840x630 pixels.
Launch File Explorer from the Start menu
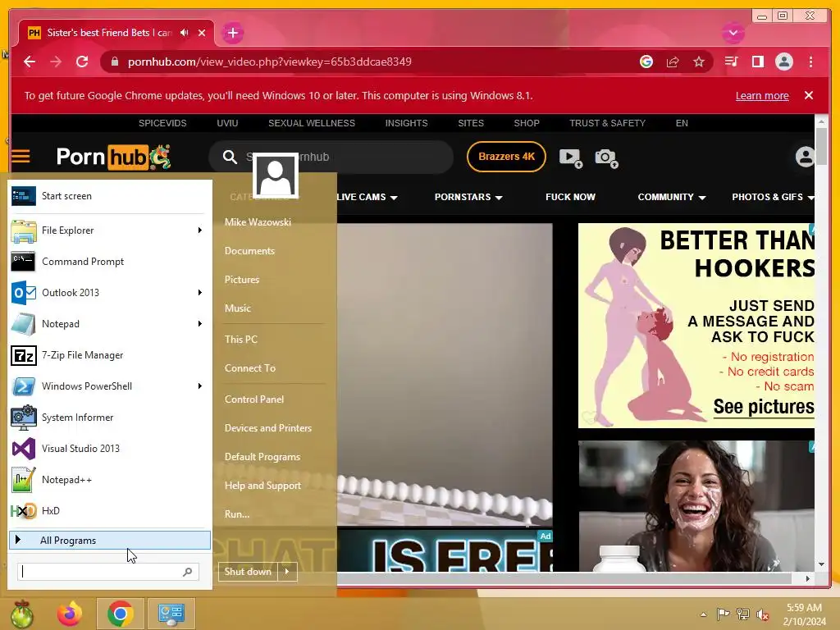110,231
